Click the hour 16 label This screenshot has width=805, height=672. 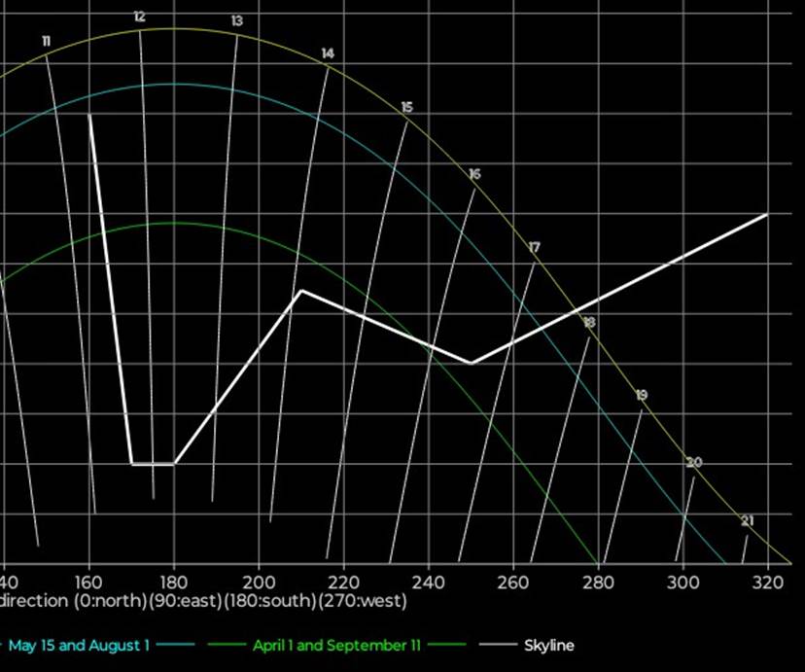pyautogui.click(x=474, y=174)
